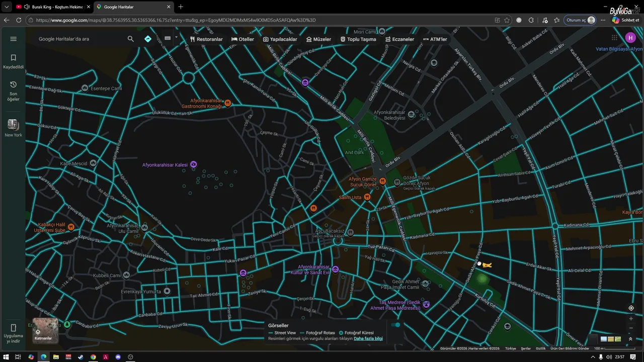Open the Son öğeler recents panel

pos(14,91)
